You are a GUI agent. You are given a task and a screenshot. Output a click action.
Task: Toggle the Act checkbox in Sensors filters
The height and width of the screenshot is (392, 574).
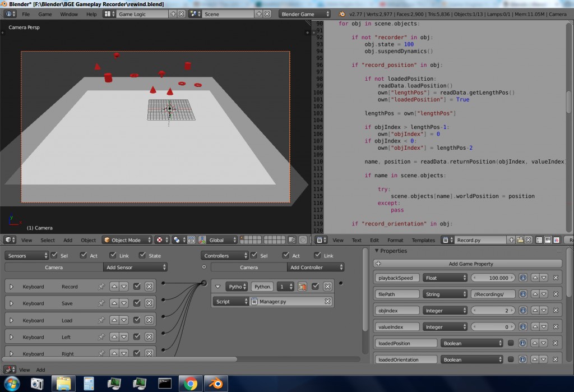pos(83,255)
